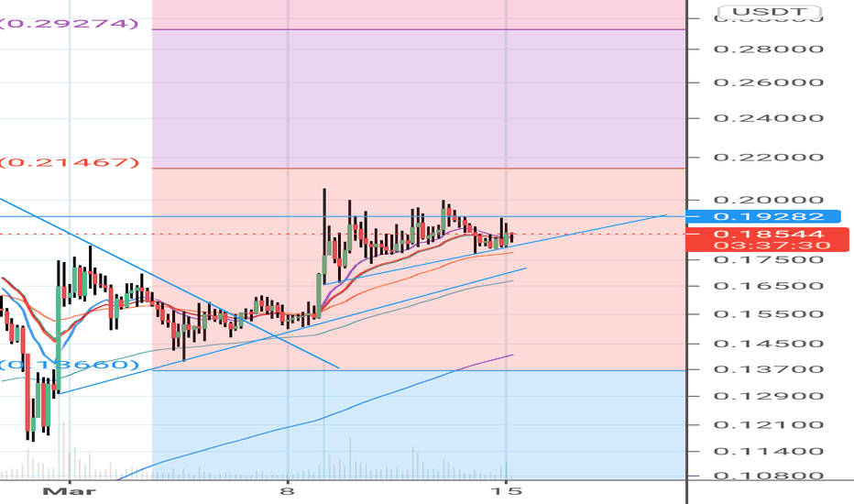854x504 pixels.
Task: Select the red horizontal line at 0.21467
Action: point(418,169)
